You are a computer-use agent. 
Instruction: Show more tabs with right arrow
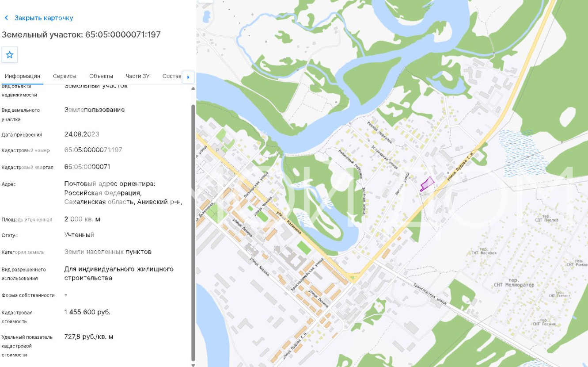(188, 77)
